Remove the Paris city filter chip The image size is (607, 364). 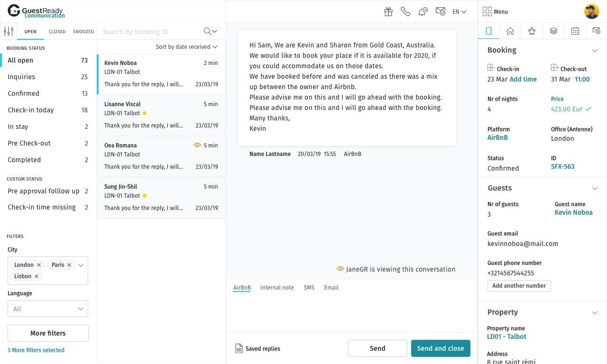69,265
